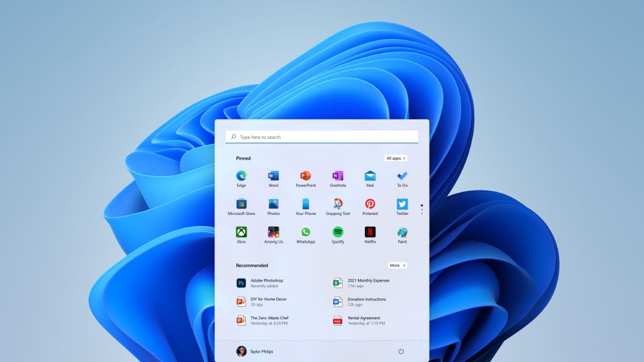Click the search input field
The width and height of the screenshot is (644, 362).
point(321,136)
